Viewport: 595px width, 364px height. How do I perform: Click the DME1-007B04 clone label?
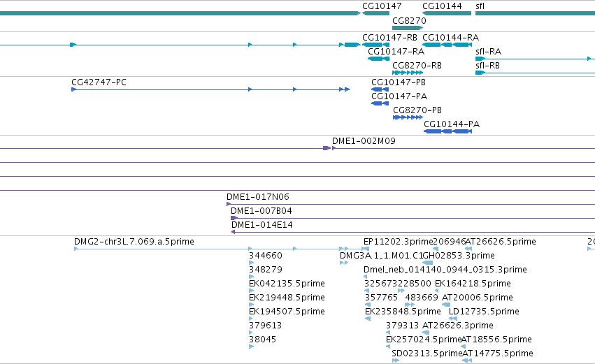point(261,211)
